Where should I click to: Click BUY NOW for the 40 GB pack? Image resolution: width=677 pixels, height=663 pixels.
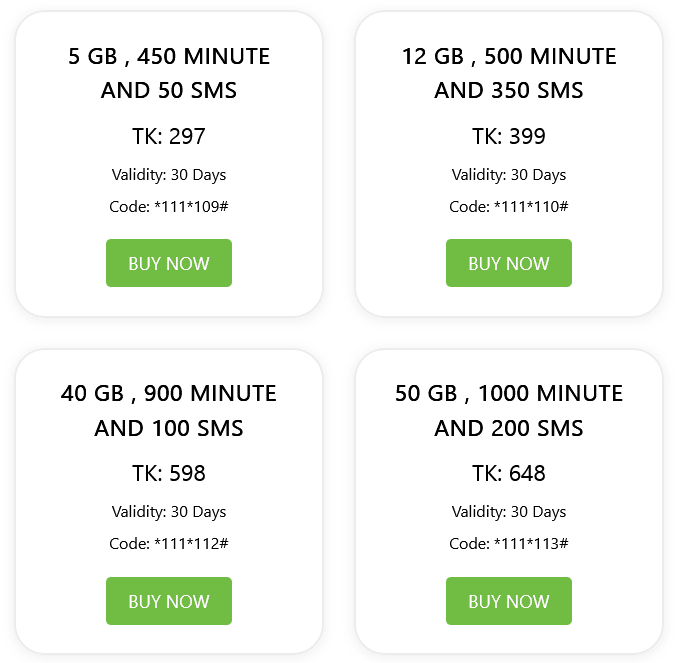[169, 601]
